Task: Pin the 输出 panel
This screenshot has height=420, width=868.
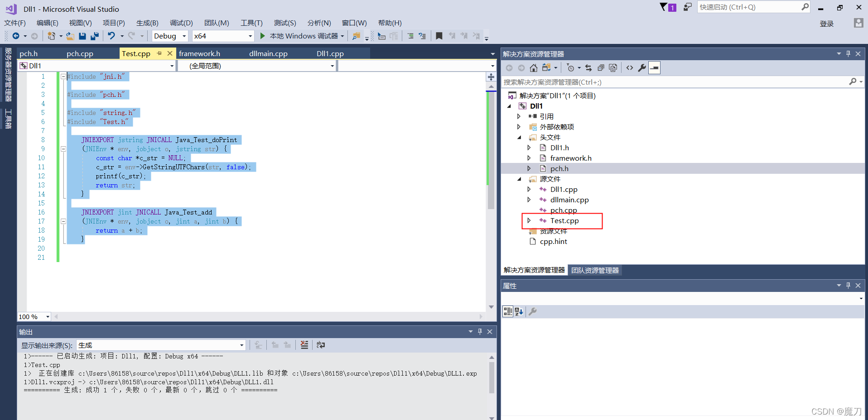Action: click(x=480, y=331)
